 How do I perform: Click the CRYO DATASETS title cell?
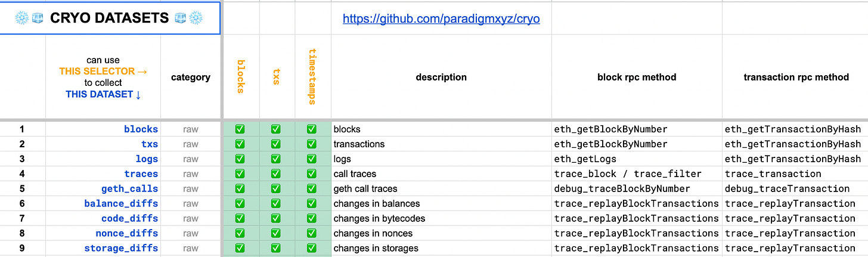click(x=110, y=18)
